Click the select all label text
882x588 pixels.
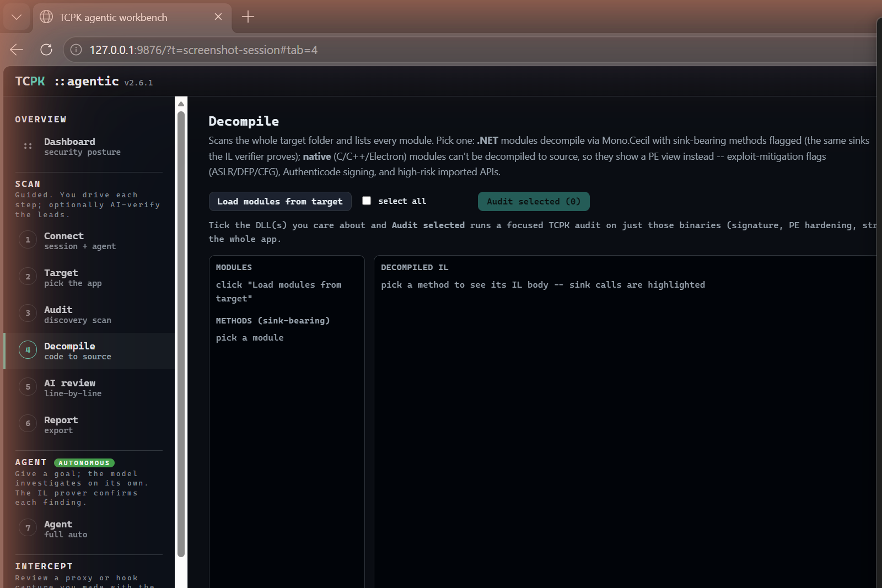[x=402, y=201]
